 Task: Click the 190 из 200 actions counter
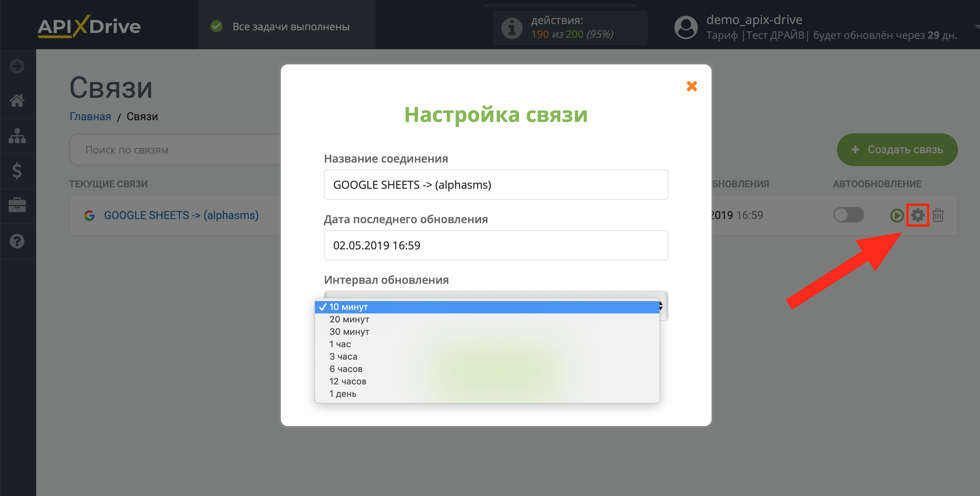(572, 34)
